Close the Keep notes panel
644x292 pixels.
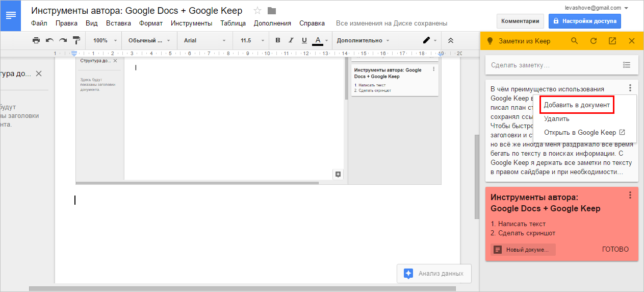(x=631, y=41)
